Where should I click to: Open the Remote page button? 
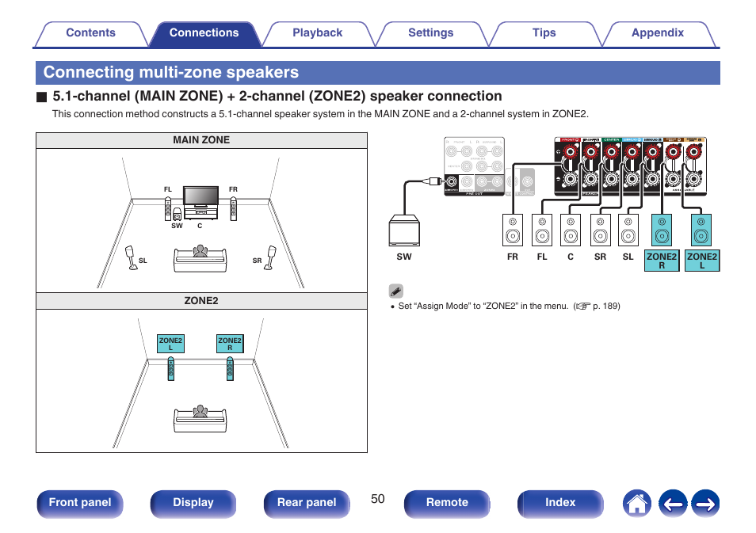coord(447,504)
